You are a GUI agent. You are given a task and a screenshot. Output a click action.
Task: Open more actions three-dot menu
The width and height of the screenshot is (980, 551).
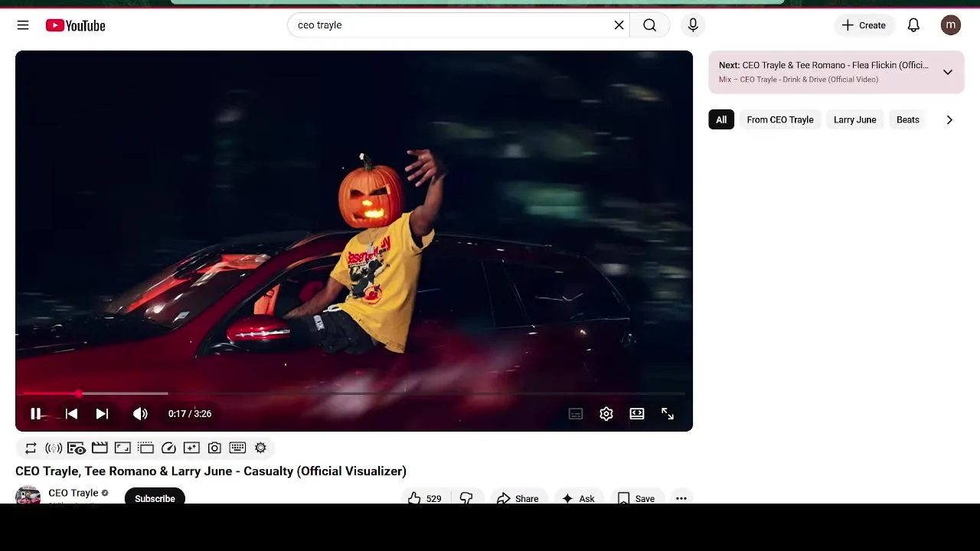(x=681, y=497)
